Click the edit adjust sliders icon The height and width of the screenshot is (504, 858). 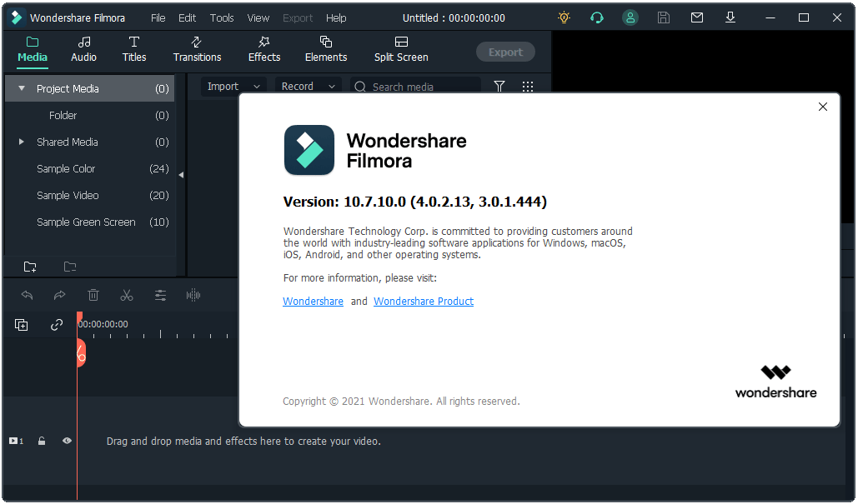[160, 295]
